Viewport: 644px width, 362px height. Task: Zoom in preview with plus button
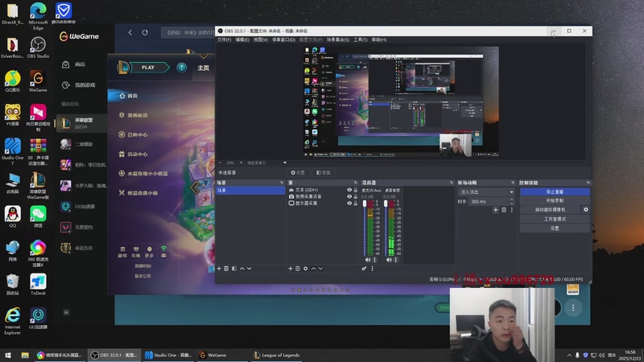tap(241, 163)
